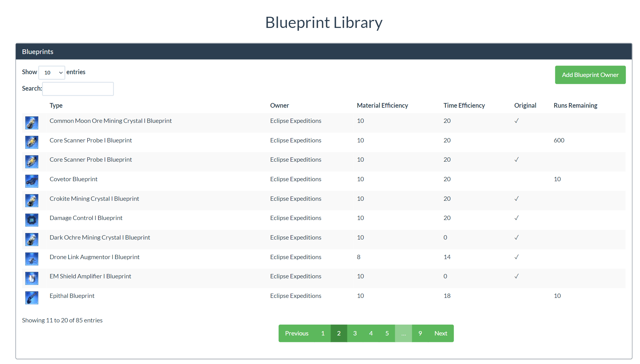Click the Damage Control I Blueprint icon
Image resolution: width=640 pixels, height=364 pixels.
click(32, 220)
